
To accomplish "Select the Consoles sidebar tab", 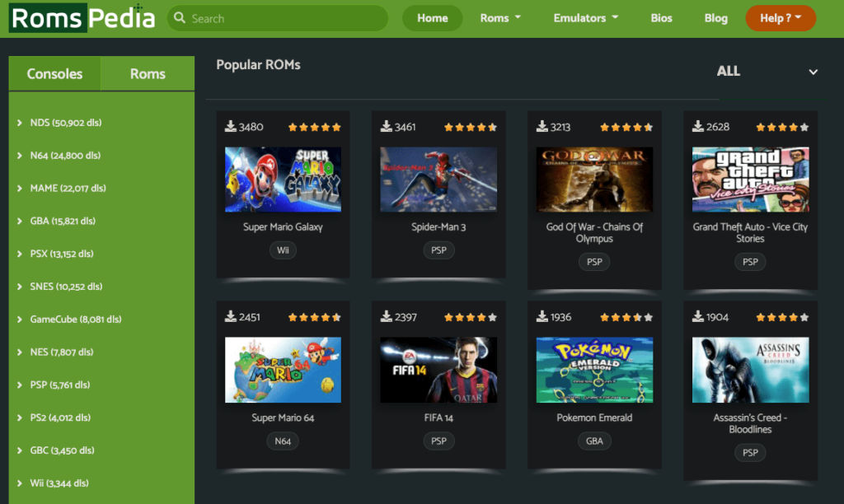I will 54,74.
